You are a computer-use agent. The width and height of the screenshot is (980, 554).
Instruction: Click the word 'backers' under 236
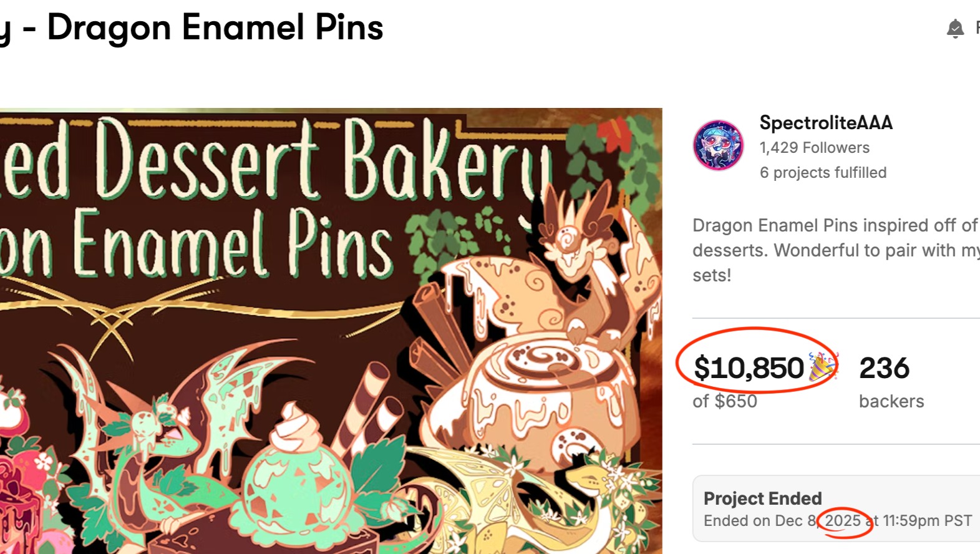tap(891, 401)
